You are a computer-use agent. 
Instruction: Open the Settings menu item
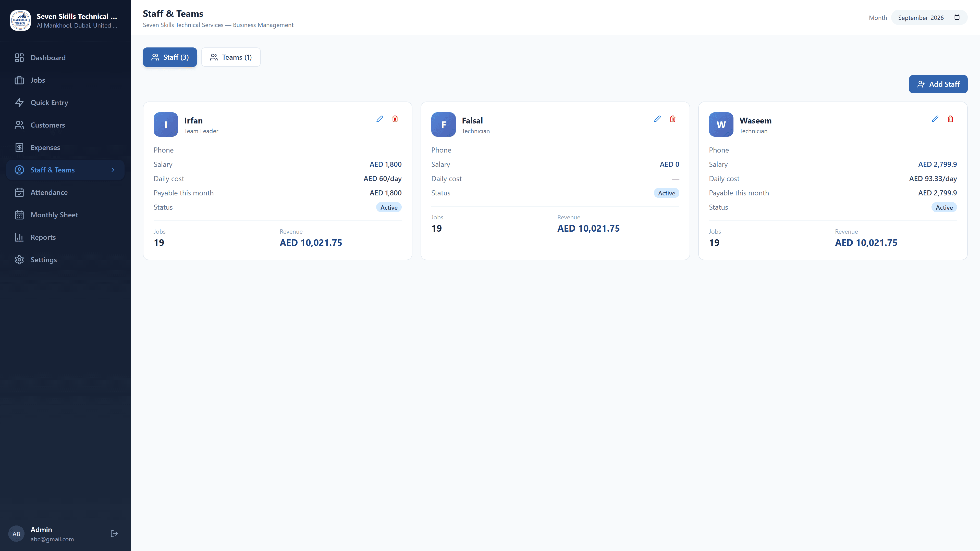(x=65, y=260)
